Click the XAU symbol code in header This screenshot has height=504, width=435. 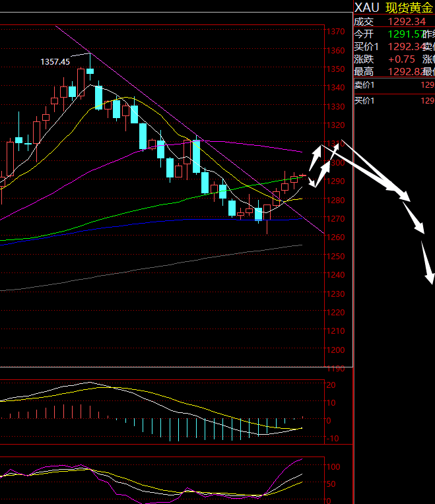pos(367,7)
